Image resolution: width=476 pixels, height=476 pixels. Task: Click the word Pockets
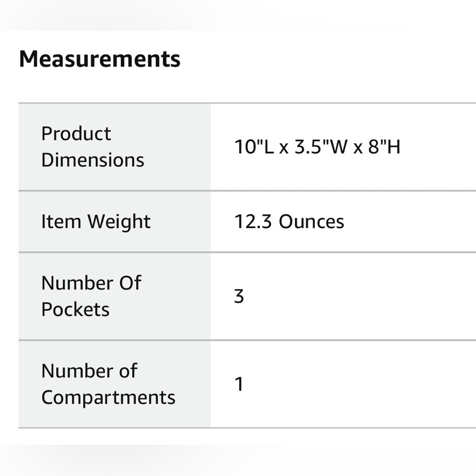click(x=75, y=309)
